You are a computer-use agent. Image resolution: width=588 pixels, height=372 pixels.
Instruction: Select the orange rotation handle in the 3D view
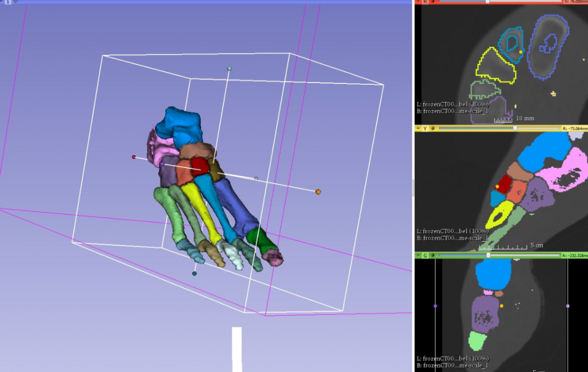pyautogui.click(x=317, y=191)
